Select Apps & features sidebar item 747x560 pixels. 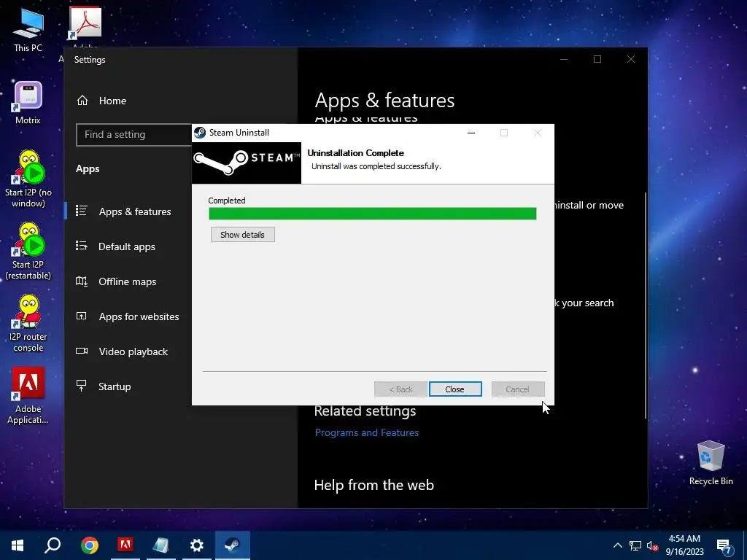click(134, 211)
